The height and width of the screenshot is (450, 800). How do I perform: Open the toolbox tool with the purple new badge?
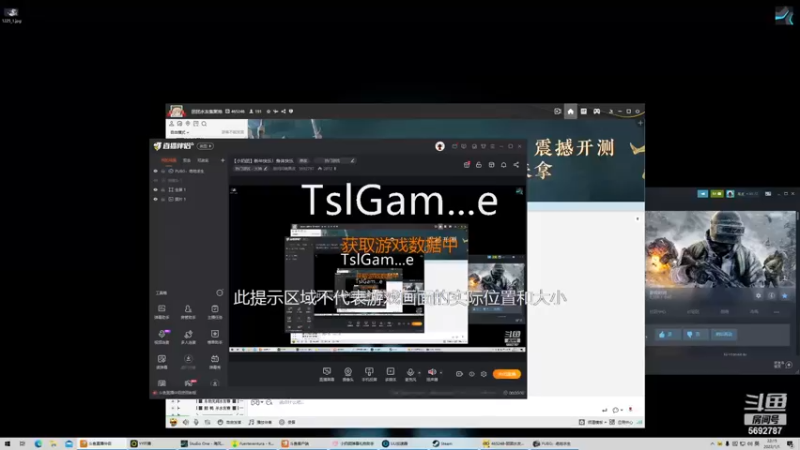(x=162, y=337)
